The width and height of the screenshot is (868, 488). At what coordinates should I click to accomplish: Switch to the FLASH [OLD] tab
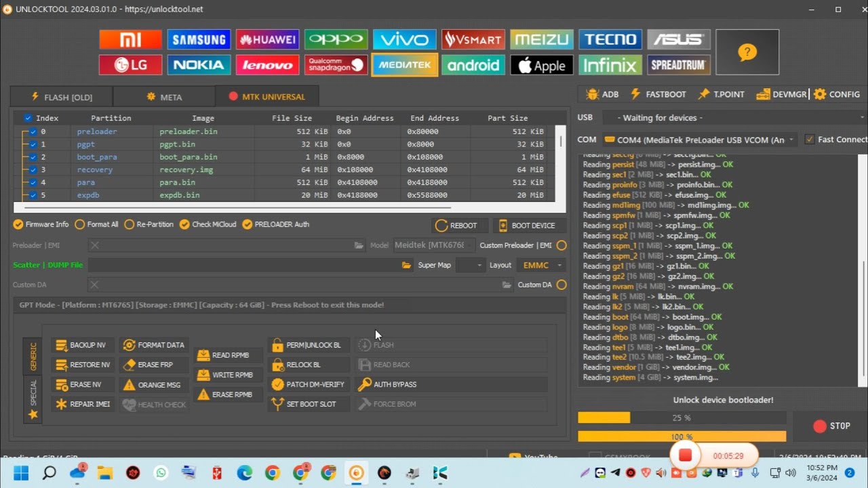[x=61, y=97]
